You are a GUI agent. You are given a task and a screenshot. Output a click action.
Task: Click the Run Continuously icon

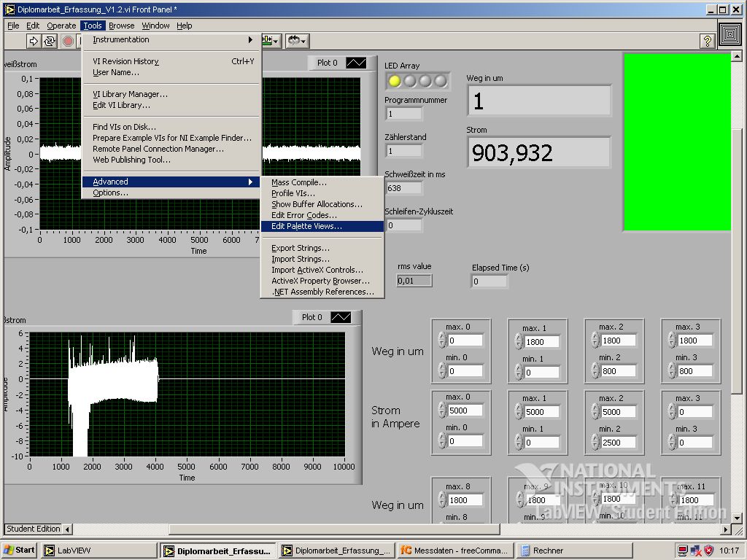[x=50, y=42]
